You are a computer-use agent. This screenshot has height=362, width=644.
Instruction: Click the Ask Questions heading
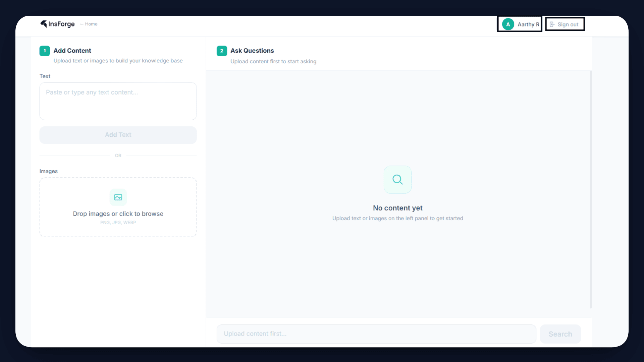[252, 51]
